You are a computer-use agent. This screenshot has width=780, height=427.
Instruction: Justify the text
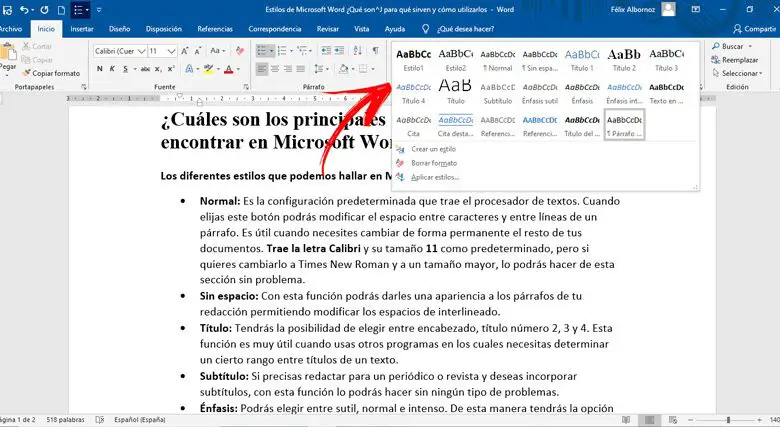300,69
